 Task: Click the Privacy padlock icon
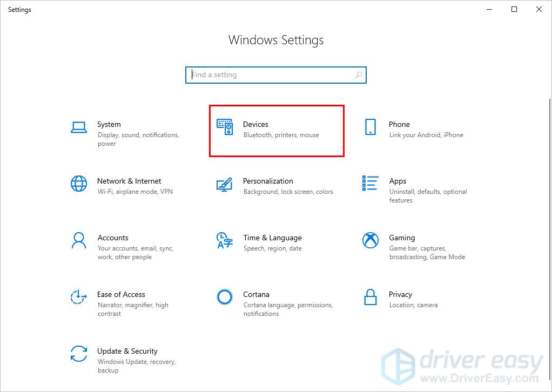pyautogui.click(x=370, y=297)
